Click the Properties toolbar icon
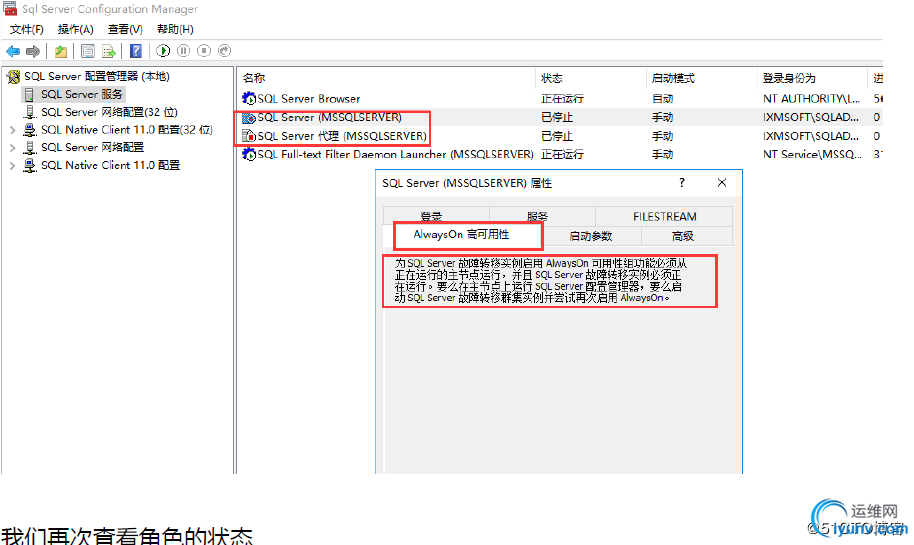The height and width of the screenshot is (545, 914). pos(87,51)
